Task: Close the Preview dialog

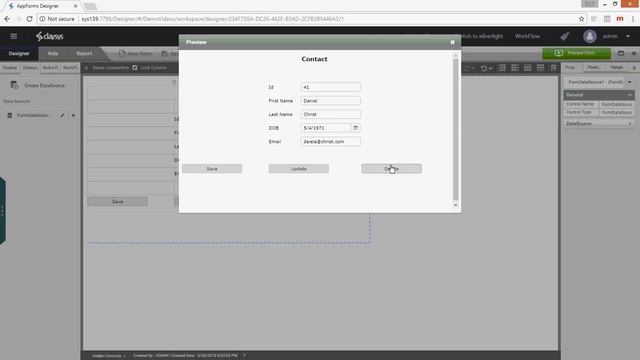Action: coord(452,42)
